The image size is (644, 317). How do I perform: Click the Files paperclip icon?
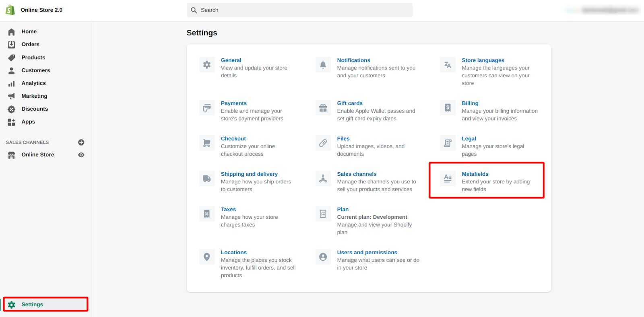[x=323, y=143]
